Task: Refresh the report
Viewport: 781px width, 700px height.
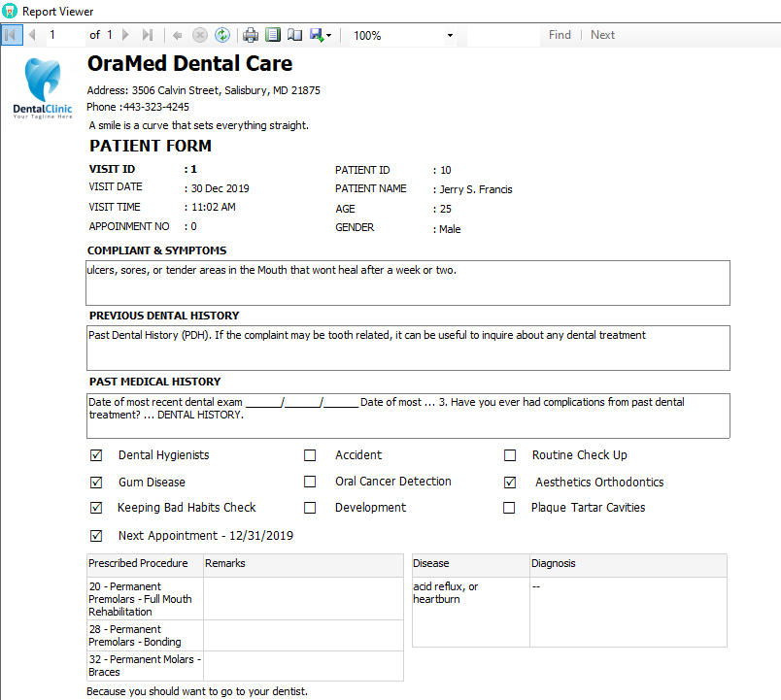Action: [222, 35]
